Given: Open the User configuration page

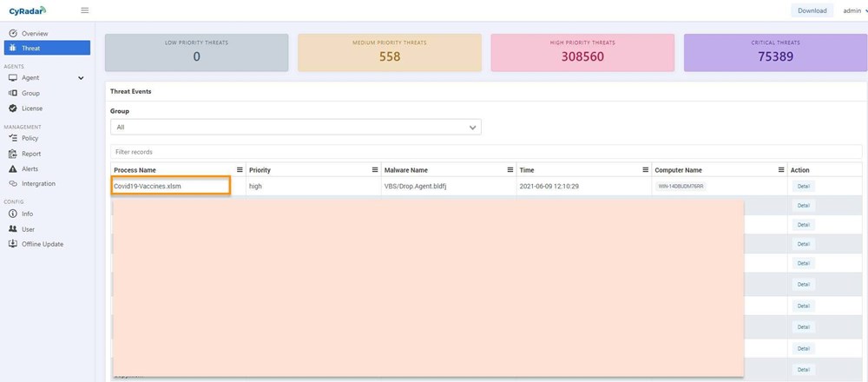Looking at the screenshot, I should pos(28,229).
